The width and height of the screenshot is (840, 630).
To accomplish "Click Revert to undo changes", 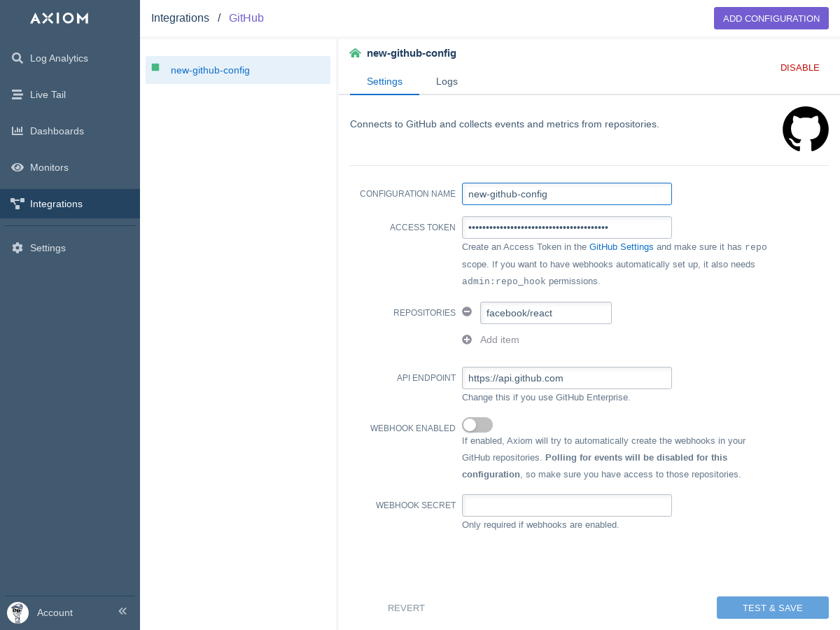I will [406, 608].
